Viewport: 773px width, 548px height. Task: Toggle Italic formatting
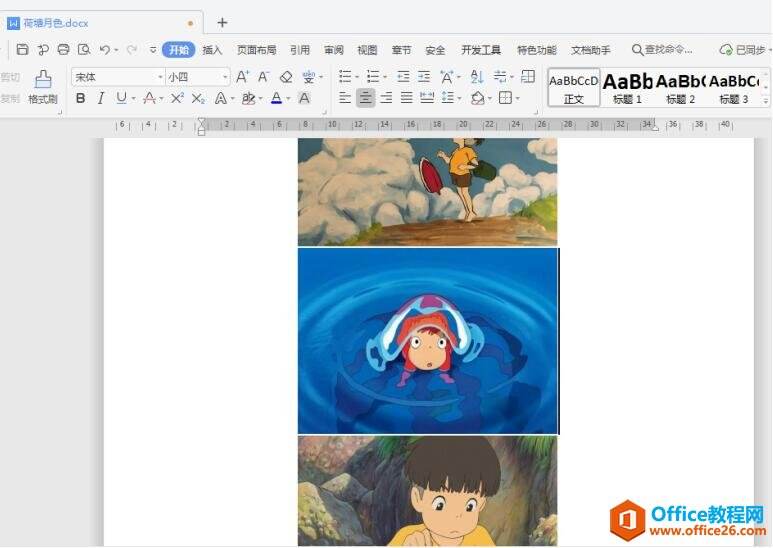pos(101,98)
